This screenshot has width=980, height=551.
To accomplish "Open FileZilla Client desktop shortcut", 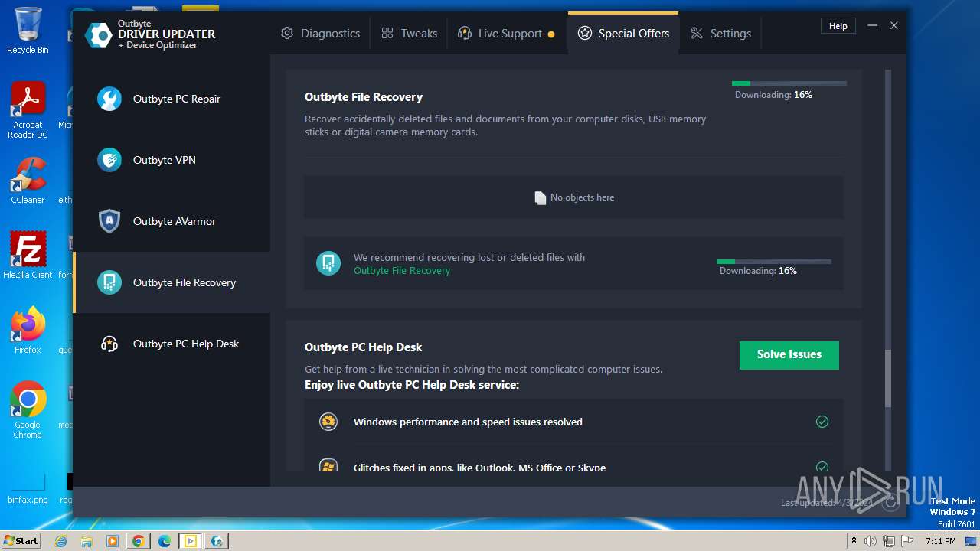I will coord(28,256).
